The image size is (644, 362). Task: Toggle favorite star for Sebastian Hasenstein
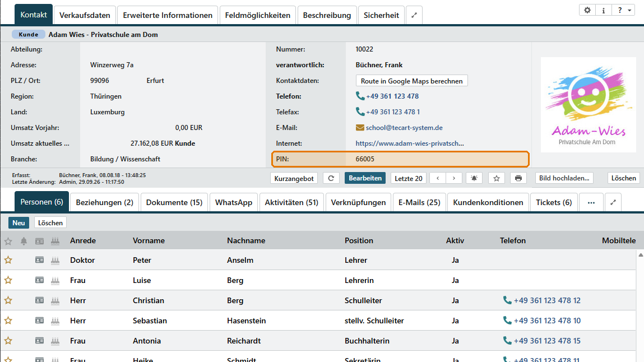8,320
